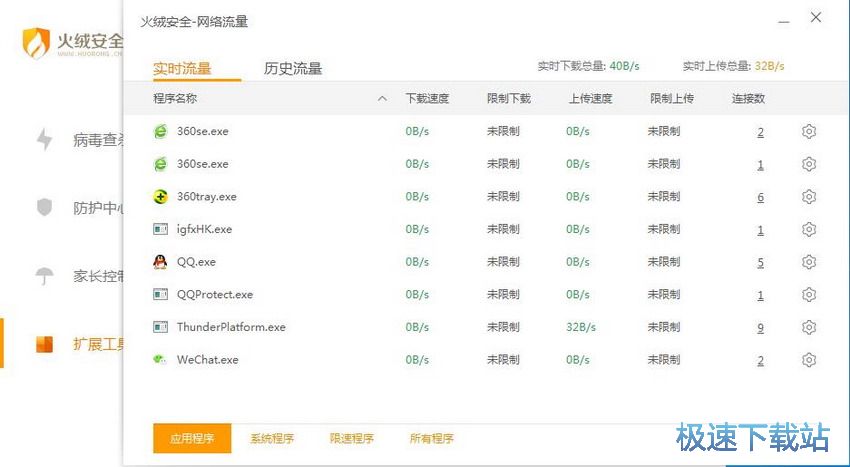Select the igfxHK.exe row name
This screenshot has height=467, width=850.
(x=204, y=229)
